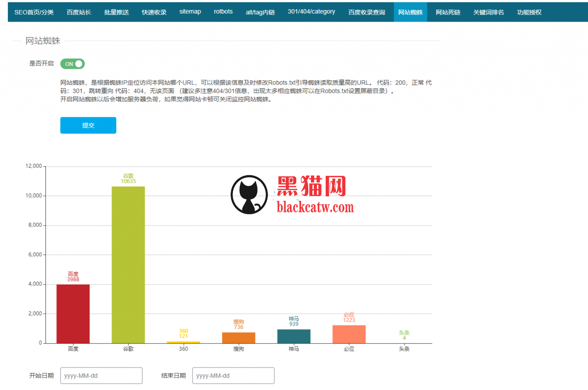Click the 3988 value label
Screen dimensions: 588x390
(x=73, y=279)
